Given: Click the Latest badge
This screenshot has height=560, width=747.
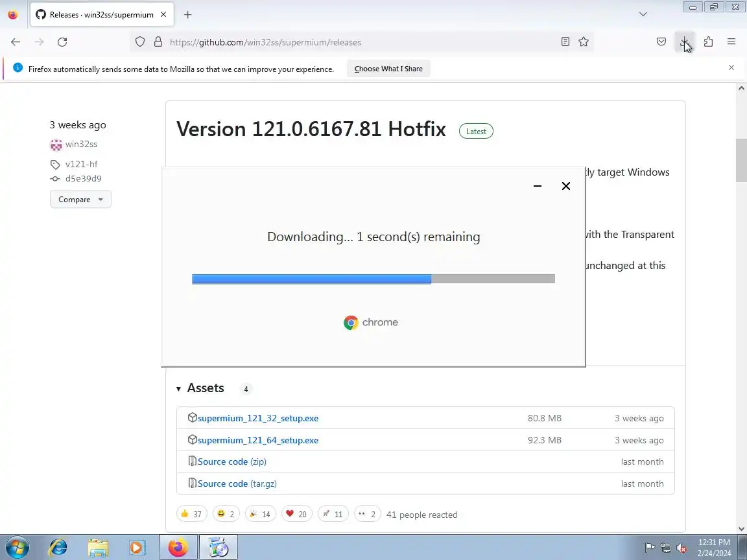Looking at the screenshot, I should tap(476, 131).
